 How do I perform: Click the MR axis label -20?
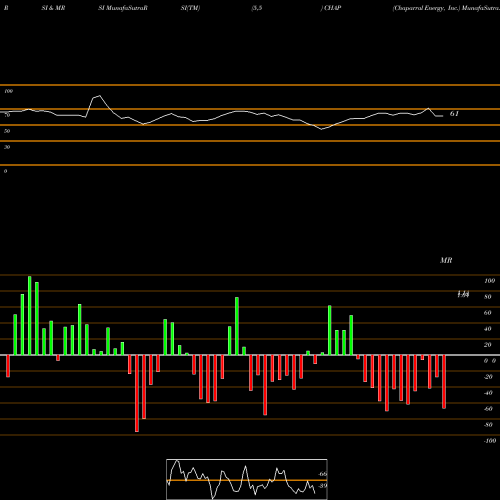488,377
